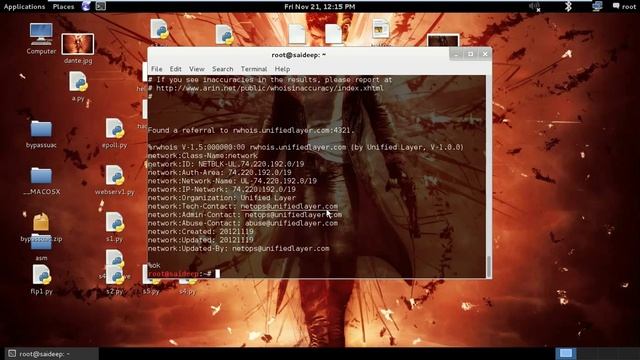640x360 pixels.
Task: Launch the web browser from top panel
Action: (x=86, y=6)
